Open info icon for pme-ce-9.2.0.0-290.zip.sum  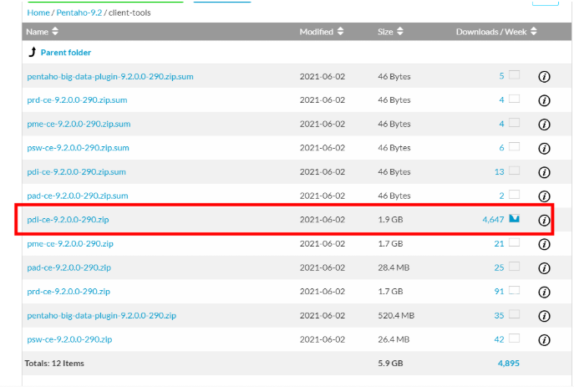(544, 125)
